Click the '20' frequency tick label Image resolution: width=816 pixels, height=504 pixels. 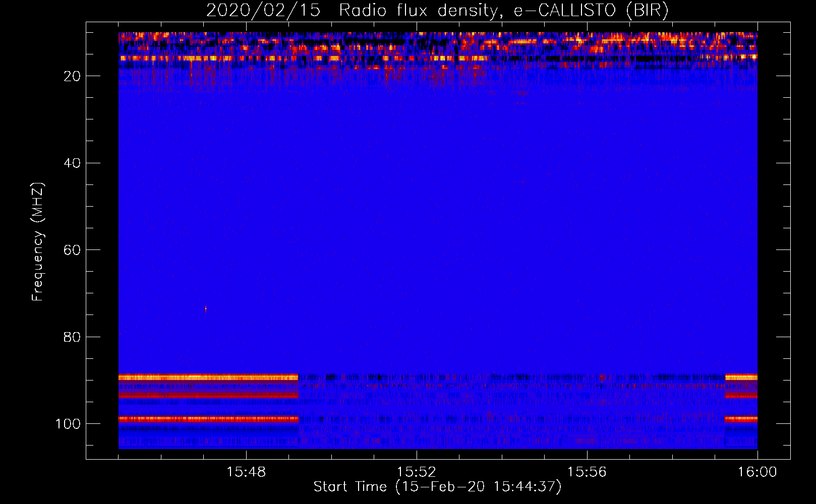pos(72,76)
